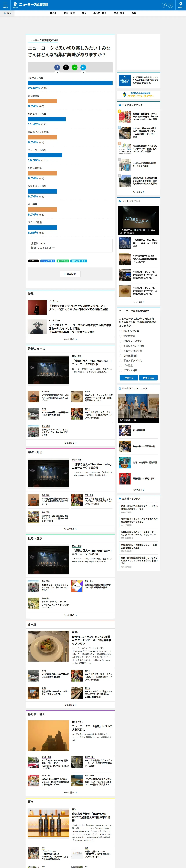The height and width of the screenshot is (868, 186).
Task: Click the ミュージカル特集 10.39% result bar
Action: [45, 155]
